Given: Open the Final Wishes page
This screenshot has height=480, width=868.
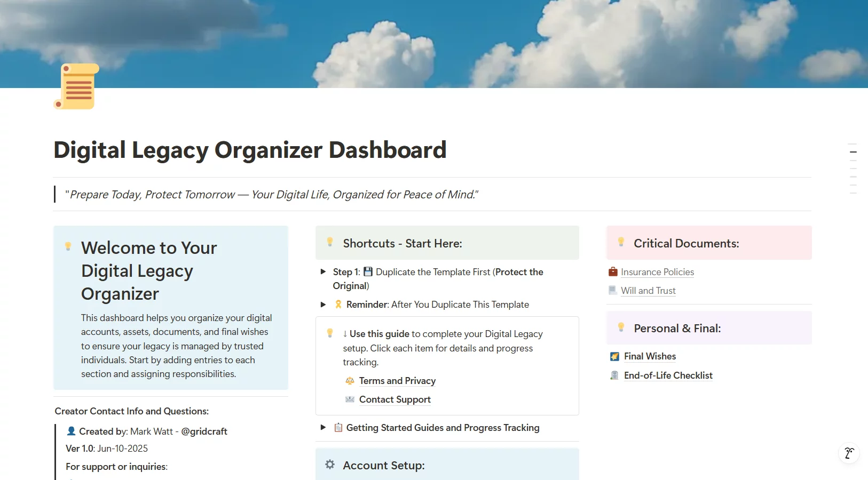Looking at the screenshot, I should (649, 356).
